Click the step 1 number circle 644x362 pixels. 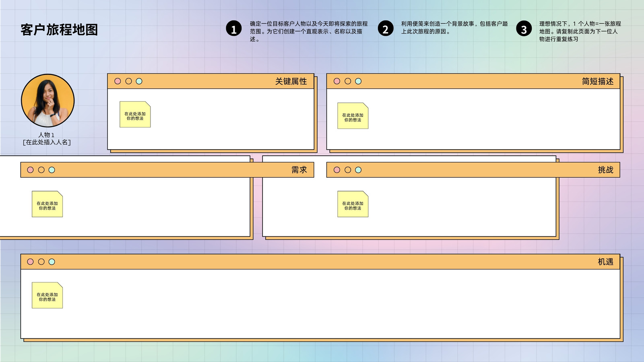234,29
